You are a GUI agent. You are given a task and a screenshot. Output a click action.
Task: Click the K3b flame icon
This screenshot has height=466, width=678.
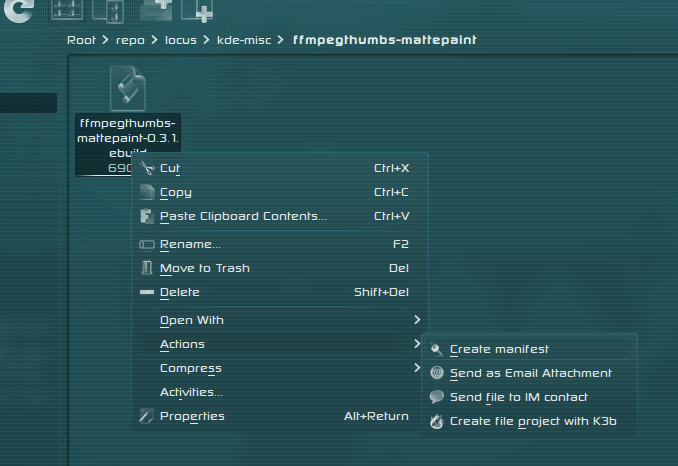[x=437, y=421]
